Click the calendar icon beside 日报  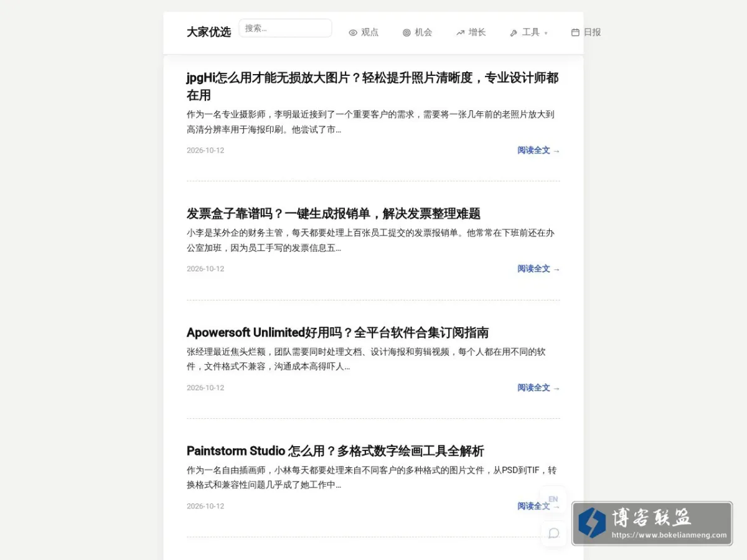(575, 32)
